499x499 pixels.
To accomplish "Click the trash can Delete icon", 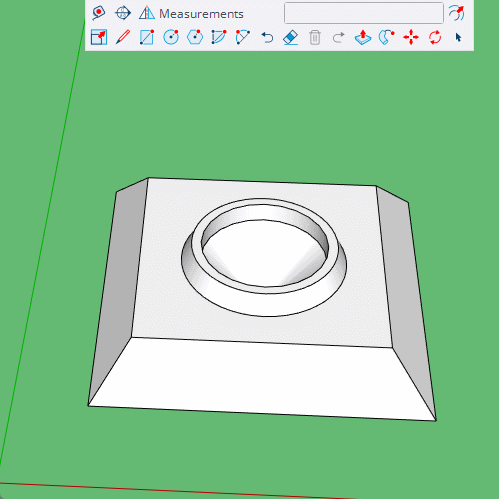I will pyautogui.click(x=315, y=37).
